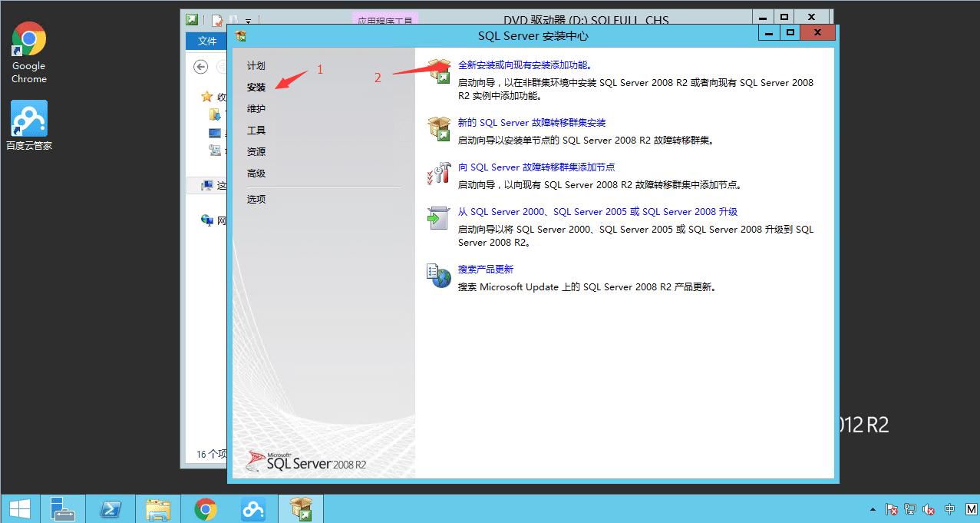This screenshot has width=980, height=523.
Task: Click the green upgrade arrow icon
Action: [438, 217]
